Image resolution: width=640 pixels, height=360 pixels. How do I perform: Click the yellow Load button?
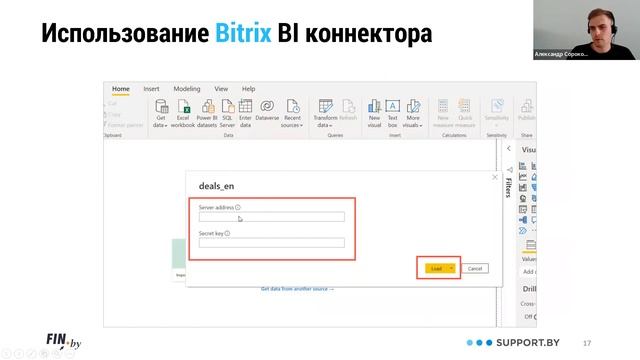pyautogui.click(x=436, y=268)
